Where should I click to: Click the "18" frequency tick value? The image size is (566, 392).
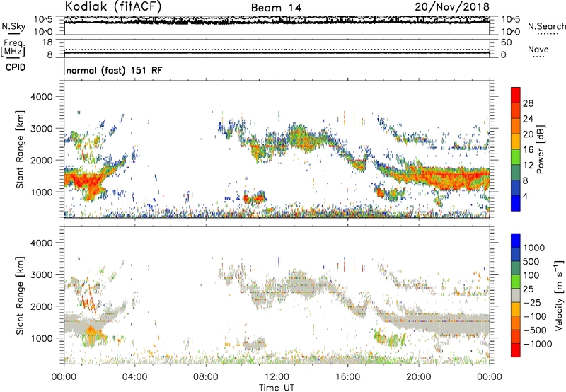[47, 42]
